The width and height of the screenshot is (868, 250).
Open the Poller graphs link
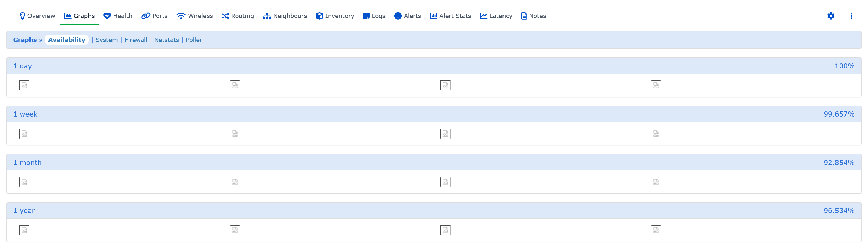[194, 40]
